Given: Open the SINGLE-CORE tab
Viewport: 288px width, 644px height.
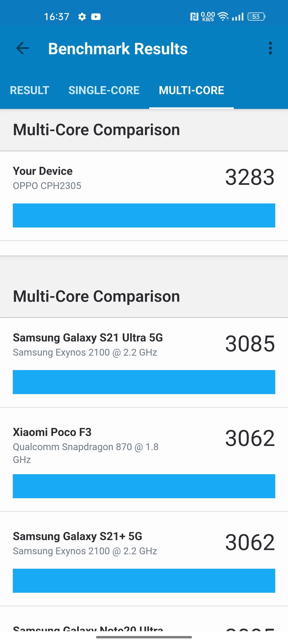Looking at the screenshot, I should 104,90.
